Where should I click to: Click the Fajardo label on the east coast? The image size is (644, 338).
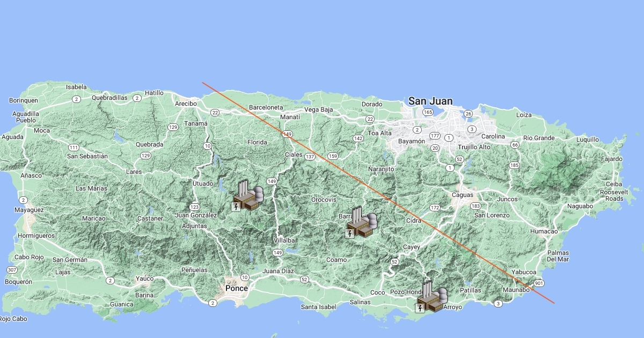611,159
